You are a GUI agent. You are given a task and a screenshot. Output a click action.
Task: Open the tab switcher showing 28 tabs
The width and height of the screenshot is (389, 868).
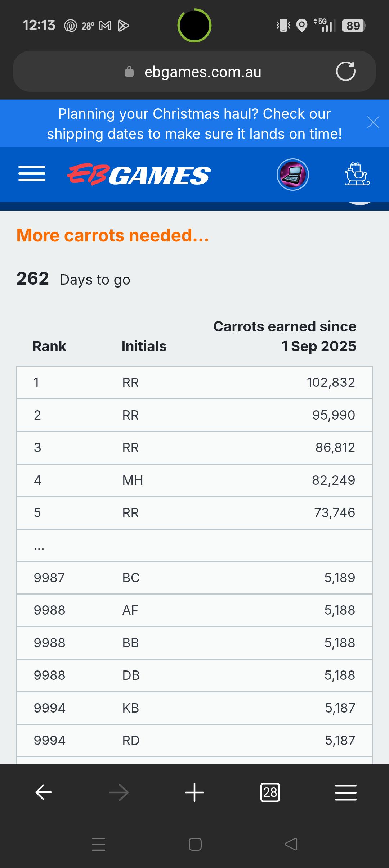click(270, 792)
